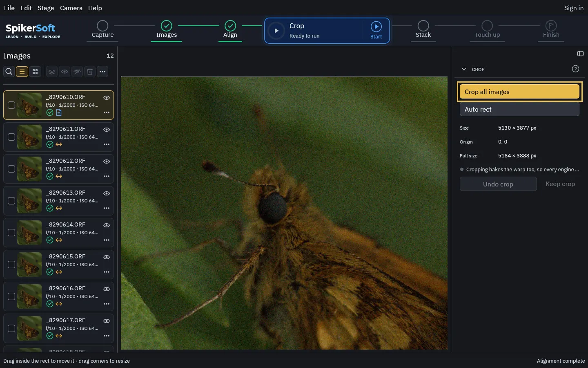The height and width of the screenshot is (368, 588).
Task: Toggle visibility eye of _8290613.ORF
Action: click(107, 193)
